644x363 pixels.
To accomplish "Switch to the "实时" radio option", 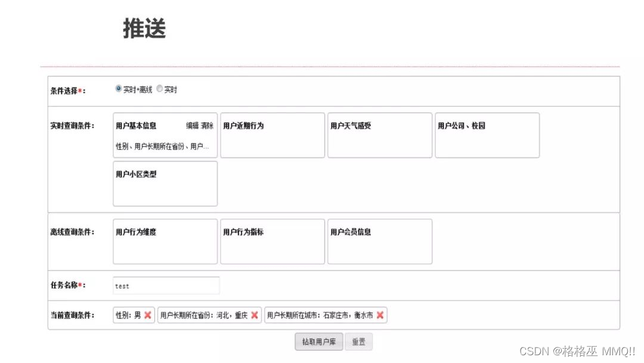I will coord(159,88).
